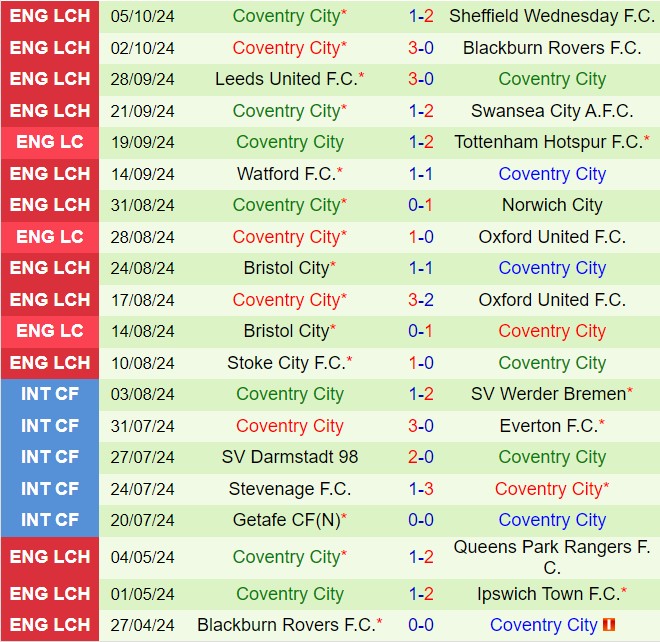This screenshot has height=642, width=660.
Task: Open the Leeds United F.C. team page
Action: pyautogui.click(x=285, y=79)
